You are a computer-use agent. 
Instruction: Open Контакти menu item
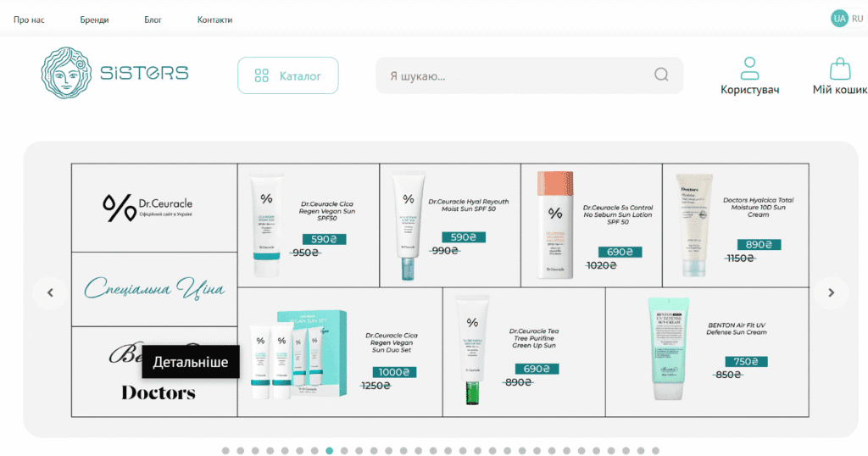[x=214, y=19]
